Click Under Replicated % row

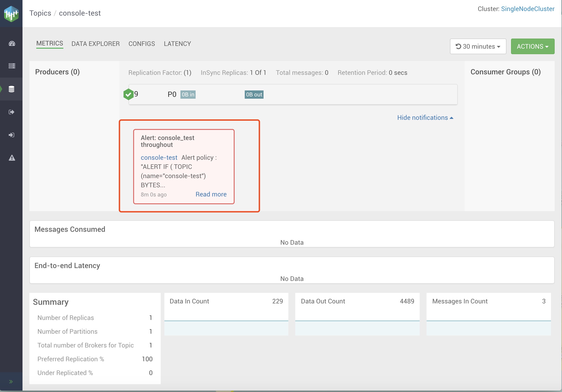95,373
